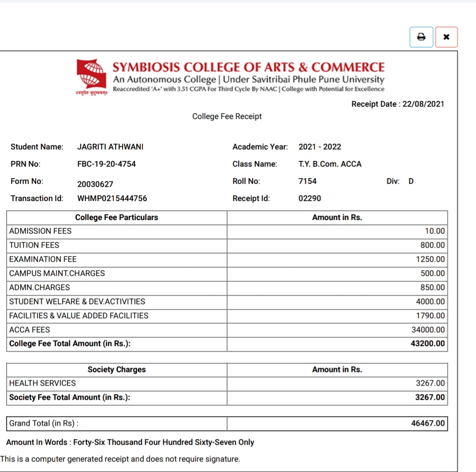Screen dimensions: 476x472
Task: Close the receipt with the X button
Action: (x=446, y=37)
